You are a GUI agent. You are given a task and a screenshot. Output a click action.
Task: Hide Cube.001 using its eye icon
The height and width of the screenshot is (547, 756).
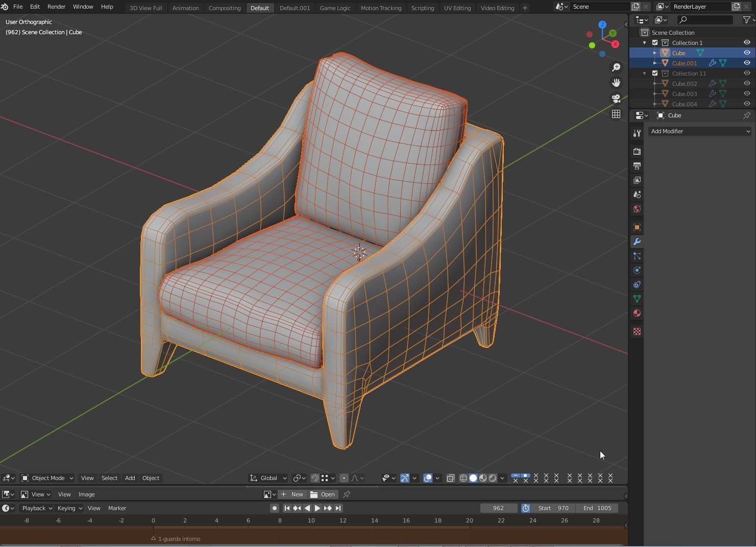747,63
